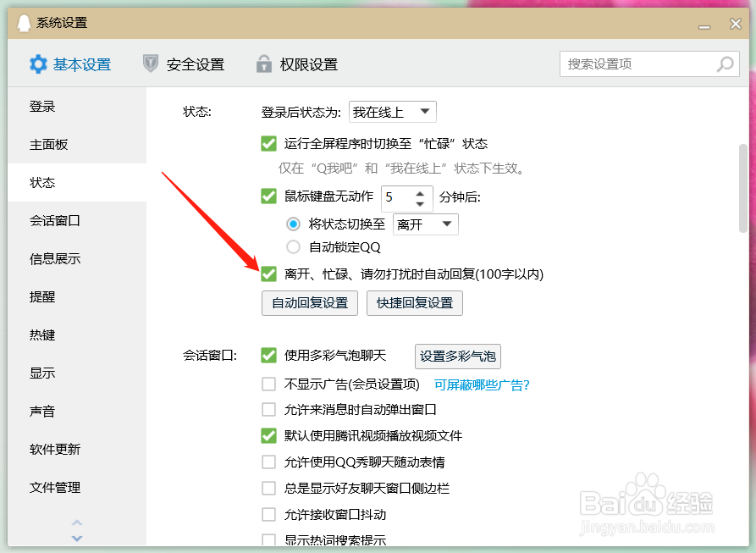Decrease idle minutes with down arrow
756x553 pixels.
[420, 204]
